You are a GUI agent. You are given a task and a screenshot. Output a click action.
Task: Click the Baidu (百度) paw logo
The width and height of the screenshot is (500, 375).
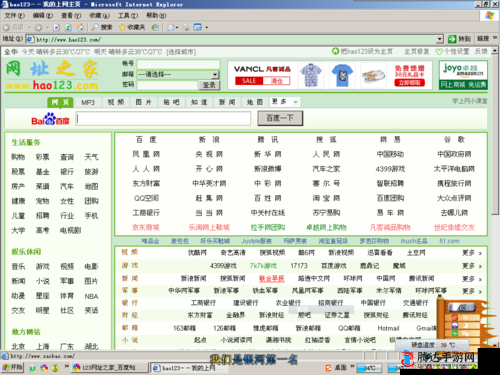point(50,119)
